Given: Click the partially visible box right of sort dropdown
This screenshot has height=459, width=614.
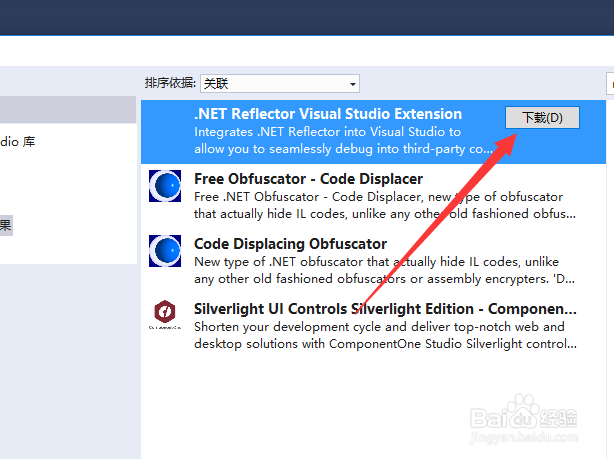Looking at the screenshot, I should click(610, 83).
